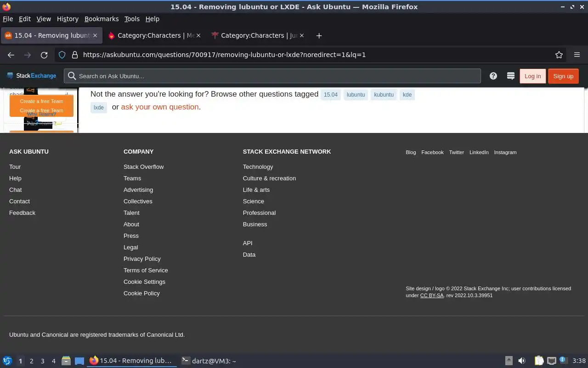The width and height of the screenshot is (588, 368).
Task: Visit the Blog footer link
Action: (411, 152)
